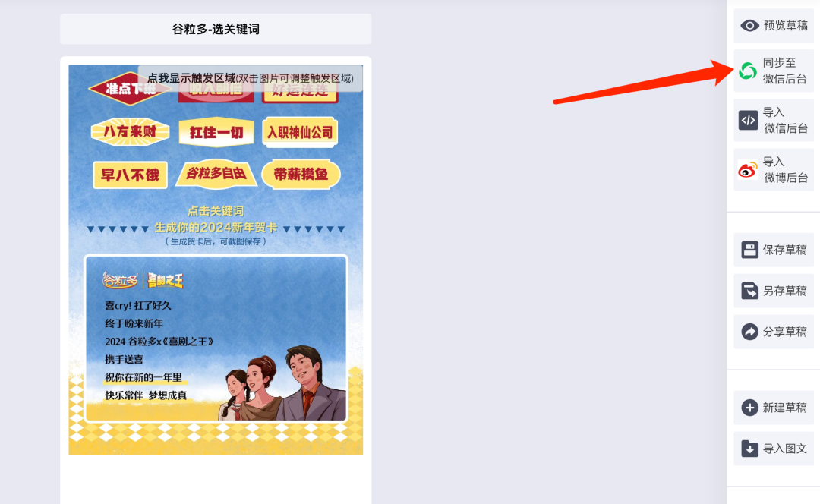Select the 八方来财 keyword badge
This screenshot has height=504, width=820.
pos(131,132)
